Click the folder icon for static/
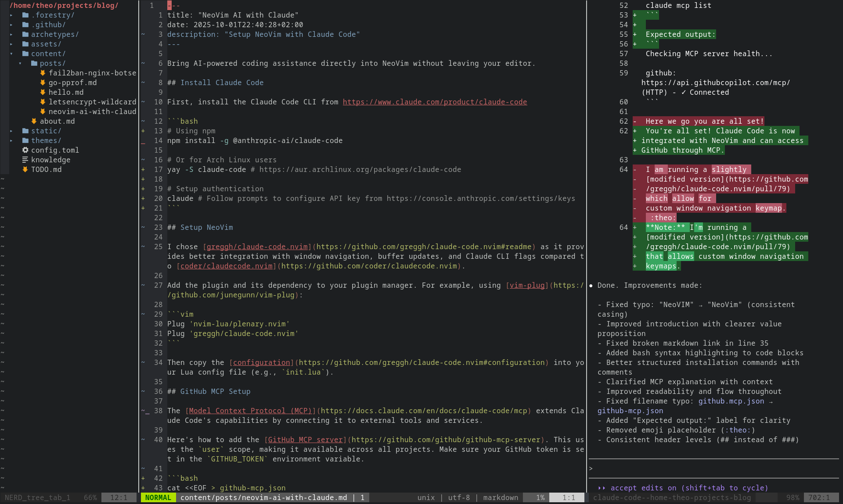The image size is (843, 504). [25, 131]
